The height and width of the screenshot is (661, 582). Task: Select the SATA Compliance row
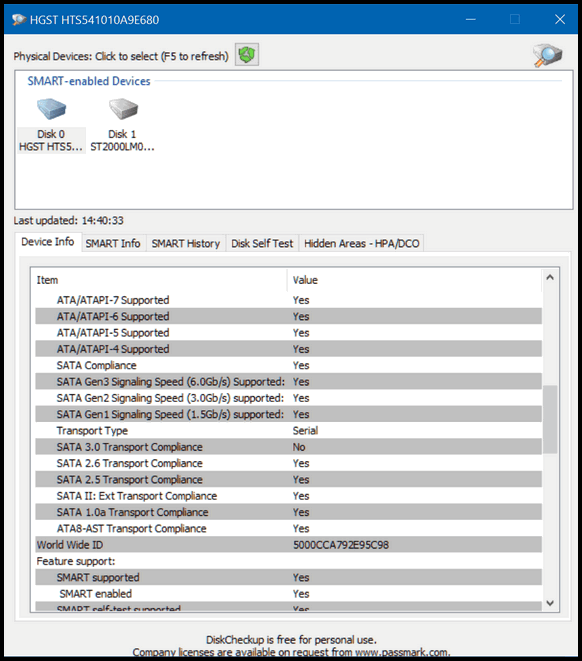pos(288,365)
